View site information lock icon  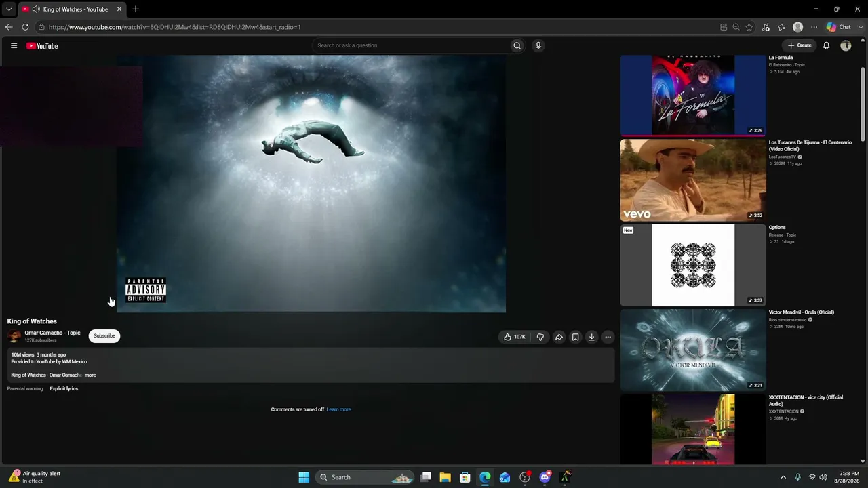coord(41,27)
